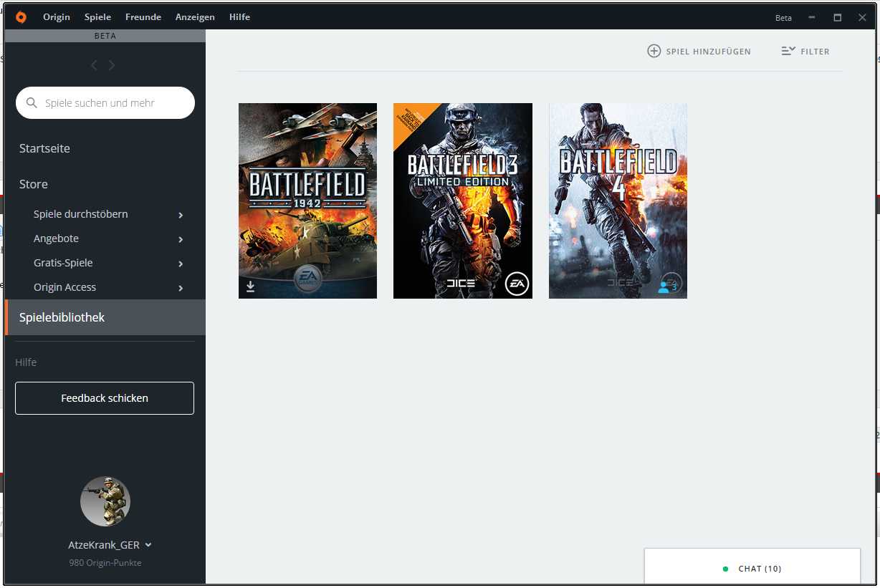Click the green online status dot in chat

pyautogui.click(x=725, y=569)
